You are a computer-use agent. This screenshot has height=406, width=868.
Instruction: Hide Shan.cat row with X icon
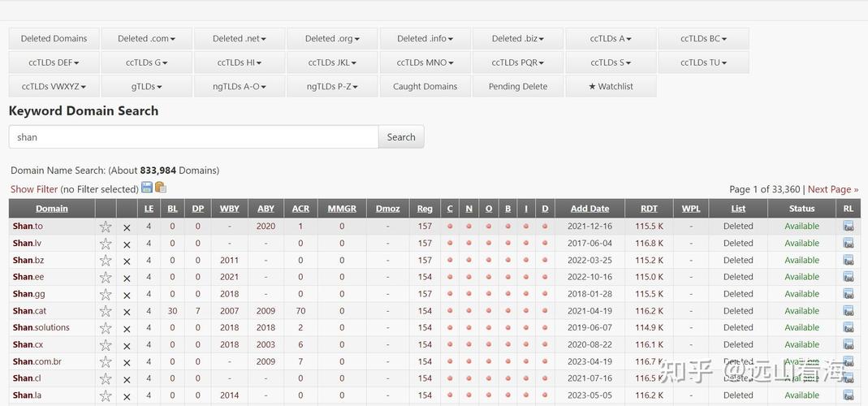pos(127,312)
